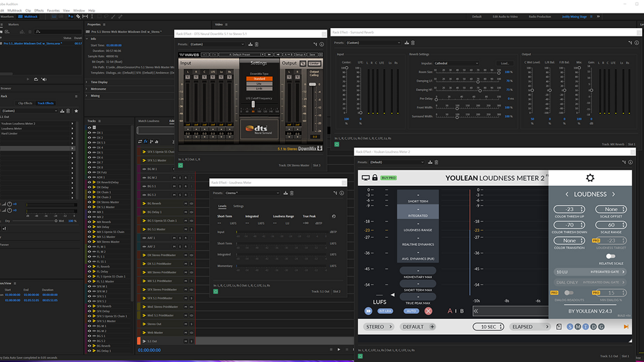Save preset icon in DTS DownMix window

(250, 44)
